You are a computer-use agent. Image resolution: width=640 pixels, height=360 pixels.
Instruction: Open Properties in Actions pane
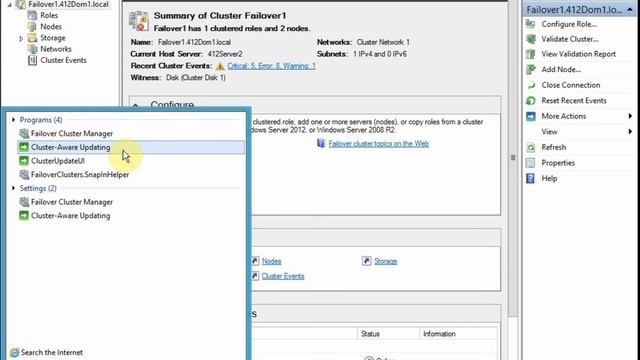tap(558, 163)
